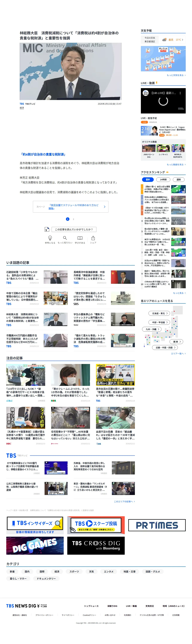192x644 pixels.
Task: Open footer menu 天気防災
Action: (150, 606)
